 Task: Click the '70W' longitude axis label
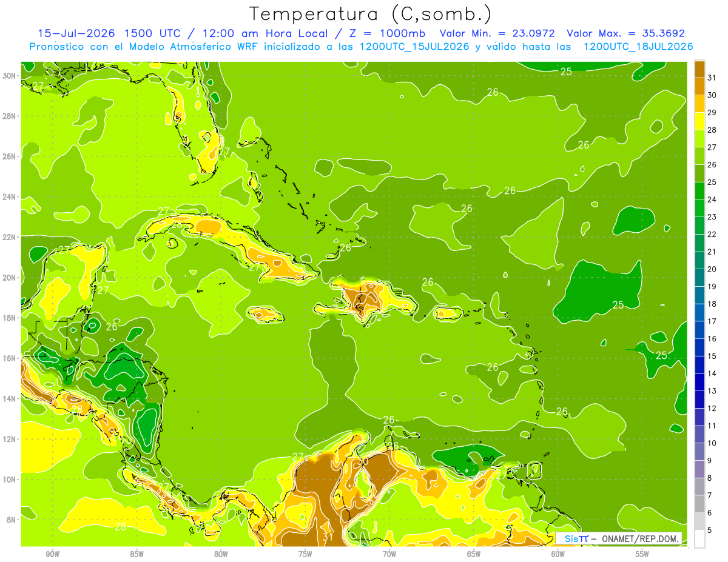pos(389,554)
